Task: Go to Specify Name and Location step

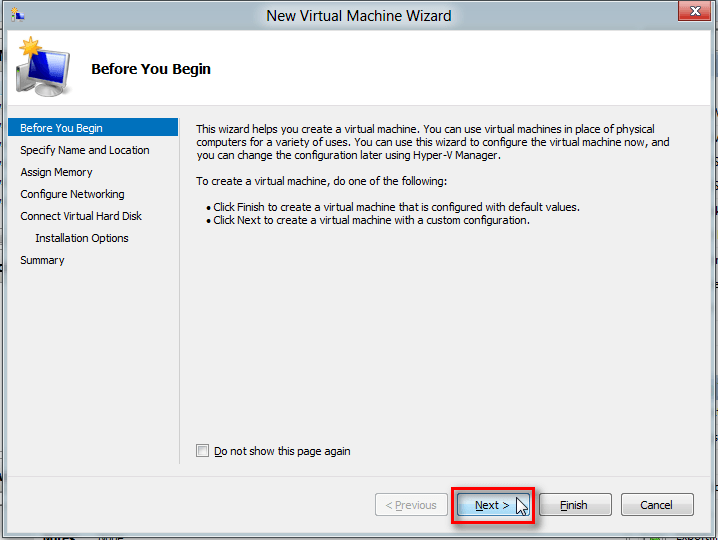Action: [85, 150]
